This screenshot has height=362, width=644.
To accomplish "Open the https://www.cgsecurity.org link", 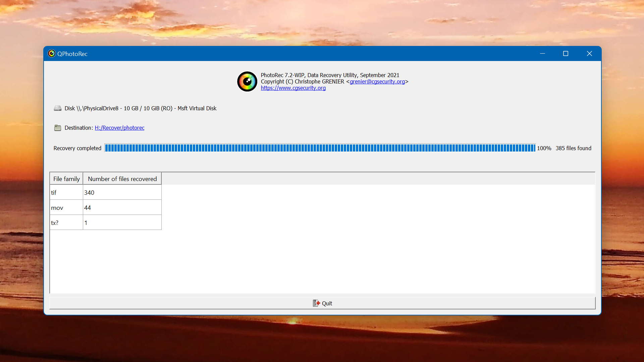I will [x=293, y=88].
